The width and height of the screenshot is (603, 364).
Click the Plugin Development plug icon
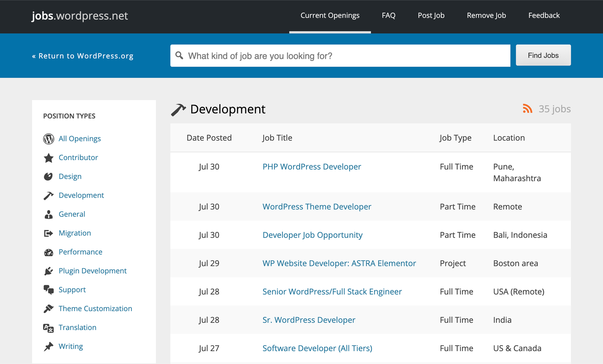pos(49,271)
